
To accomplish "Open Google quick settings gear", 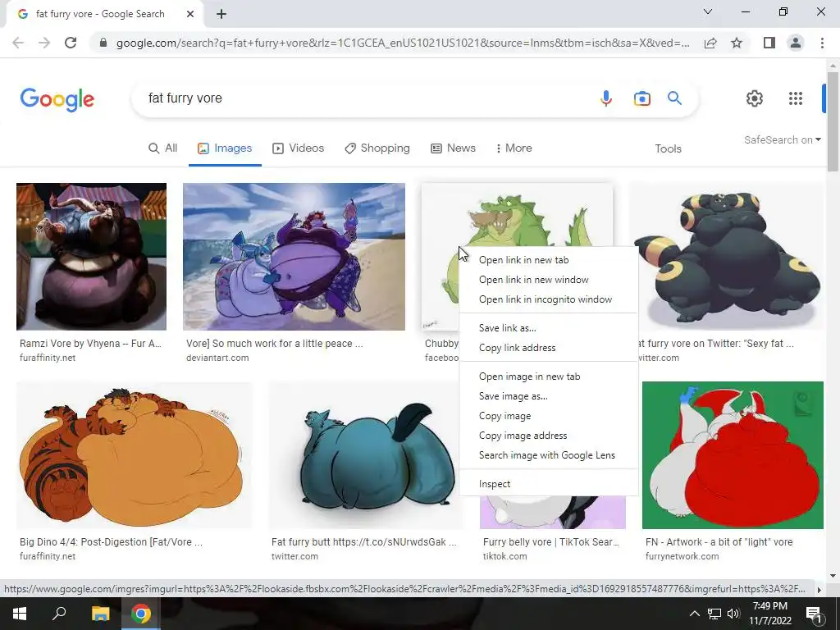I will 755,98.
